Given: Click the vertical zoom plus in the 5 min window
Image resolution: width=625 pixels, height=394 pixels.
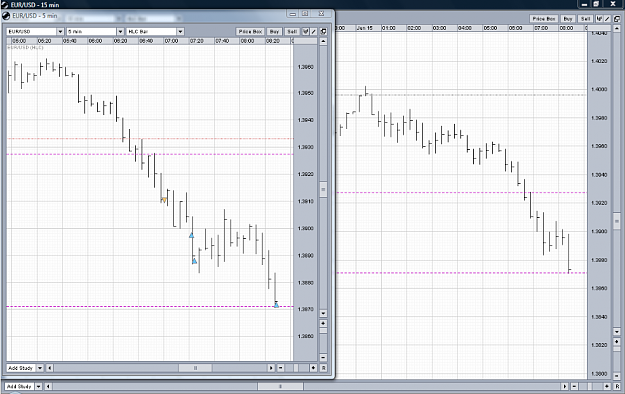Looking at the screenshot, I should [x=323, y=323].
